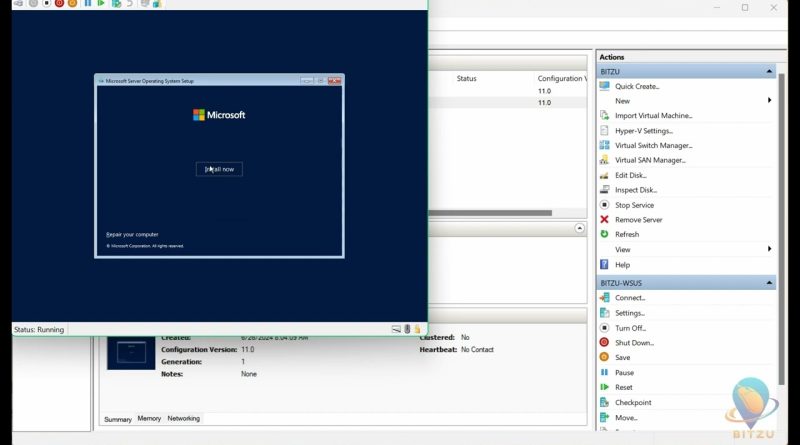Click the Revert toolbar icon
Screen dimensions: 800x445
[130, 3]
